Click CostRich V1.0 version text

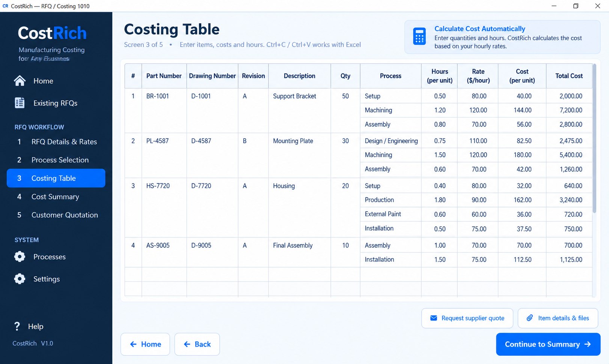click(33, 343)
